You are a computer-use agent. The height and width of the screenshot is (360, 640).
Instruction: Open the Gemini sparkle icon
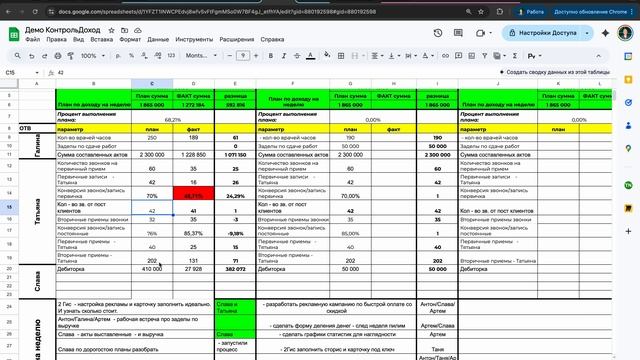(605, 33)
